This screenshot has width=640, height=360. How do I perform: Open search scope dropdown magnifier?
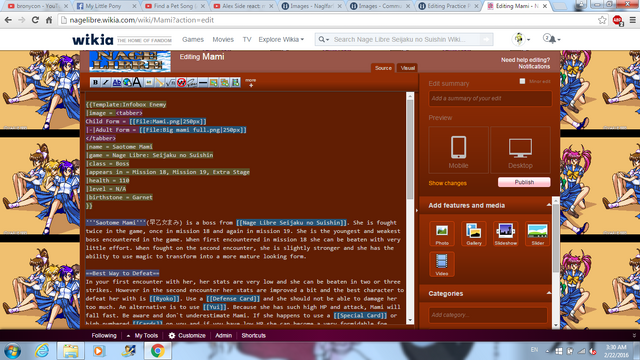click(323, 40)
